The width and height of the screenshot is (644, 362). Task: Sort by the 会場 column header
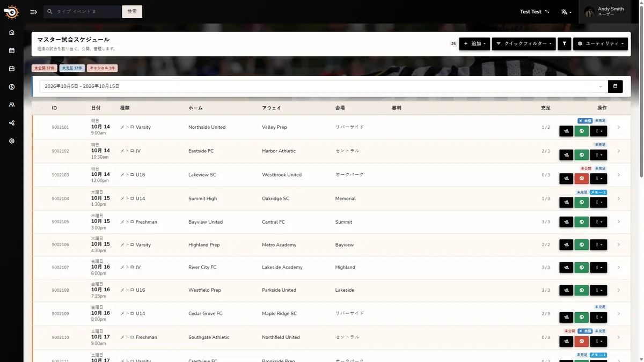click(x=340, y=108)
